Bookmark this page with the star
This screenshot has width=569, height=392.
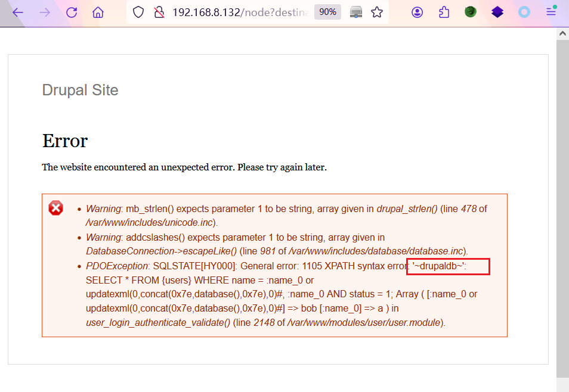coord(377,13)
